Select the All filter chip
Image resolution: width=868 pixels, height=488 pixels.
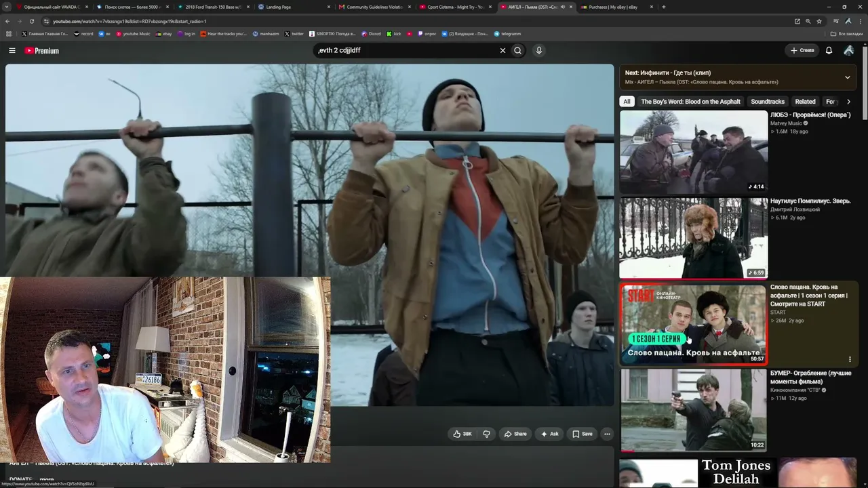pyautogui.click(x=627, y=102)
